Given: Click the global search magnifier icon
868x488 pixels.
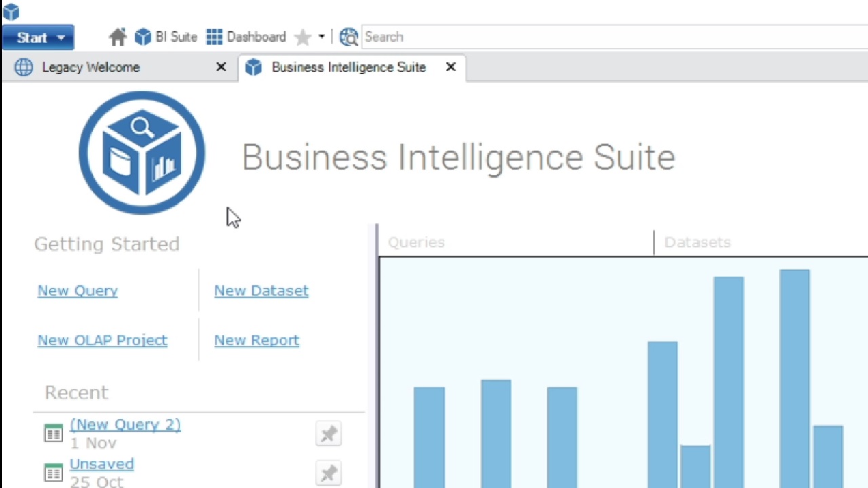Looking at the screenshot, I should [349, 37].
